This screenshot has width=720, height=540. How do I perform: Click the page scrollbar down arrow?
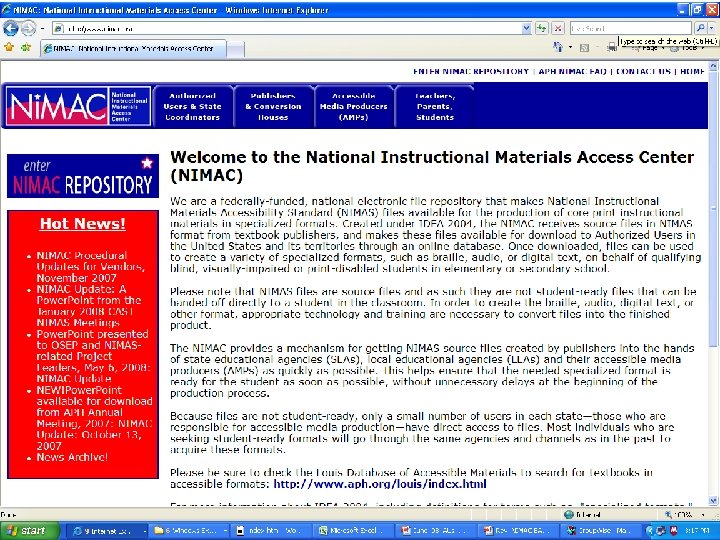click(713, 501)
